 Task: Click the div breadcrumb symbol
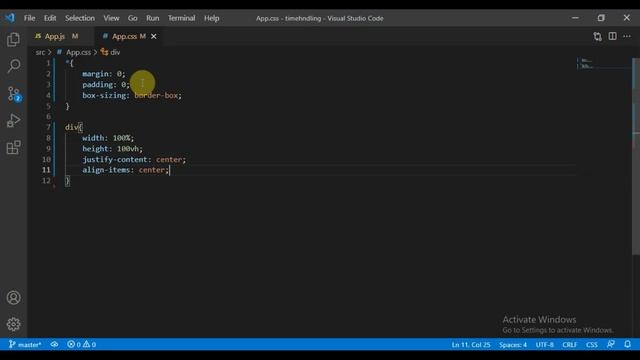(x=111, y=52)
